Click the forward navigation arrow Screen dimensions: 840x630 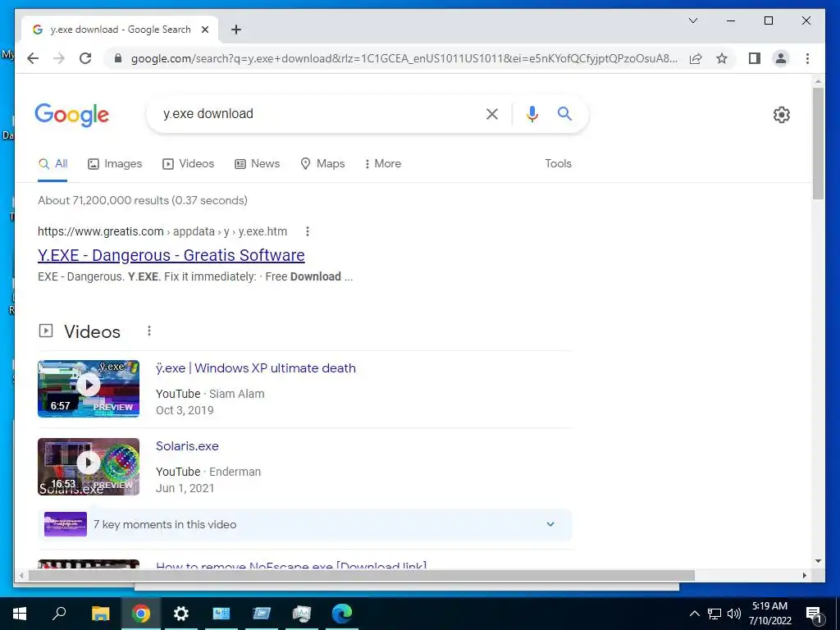click(x=59, y=58)
